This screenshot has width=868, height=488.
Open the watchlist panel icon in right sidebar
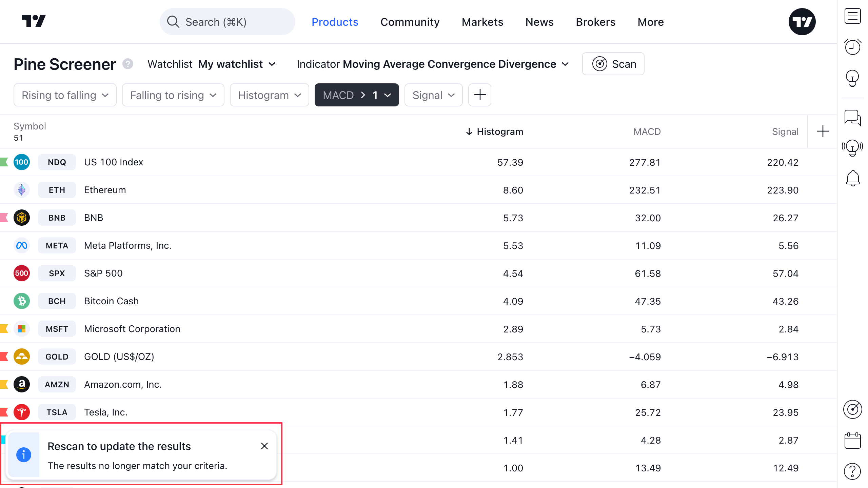click(852, 16)
